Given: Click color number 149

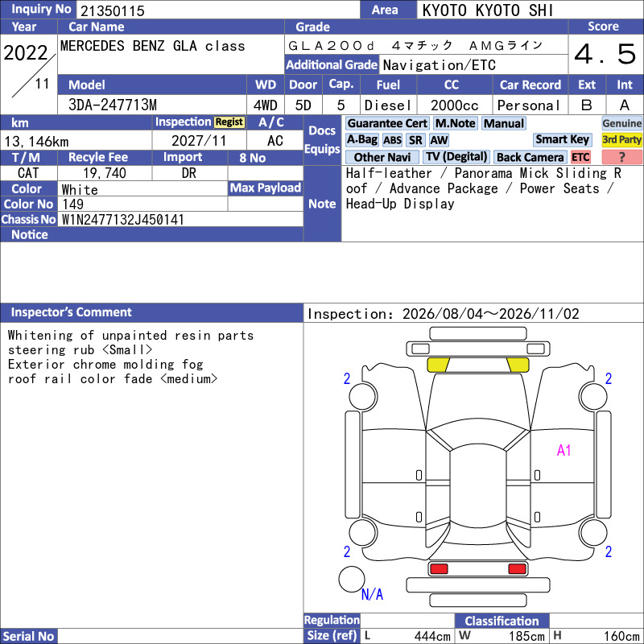Looking at the screenshot, I should [72, 204].
